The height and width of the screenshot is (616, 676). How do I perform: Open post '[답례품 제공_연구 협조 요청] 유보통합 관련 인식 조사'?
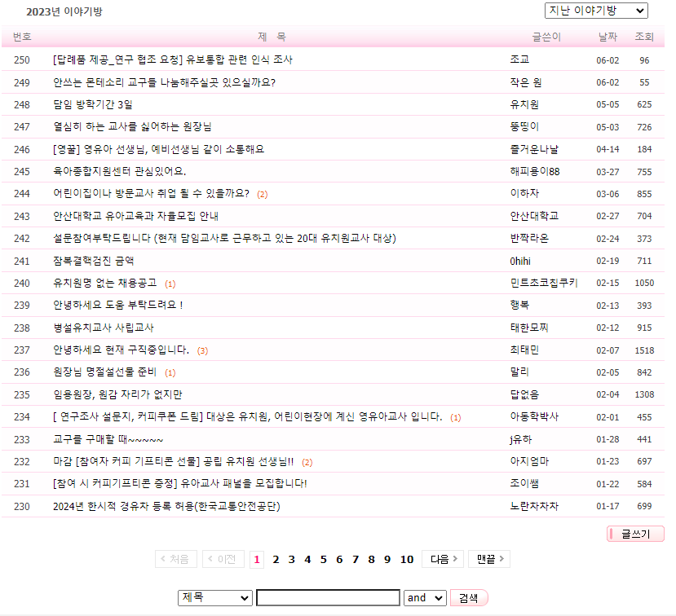[172, 59]
